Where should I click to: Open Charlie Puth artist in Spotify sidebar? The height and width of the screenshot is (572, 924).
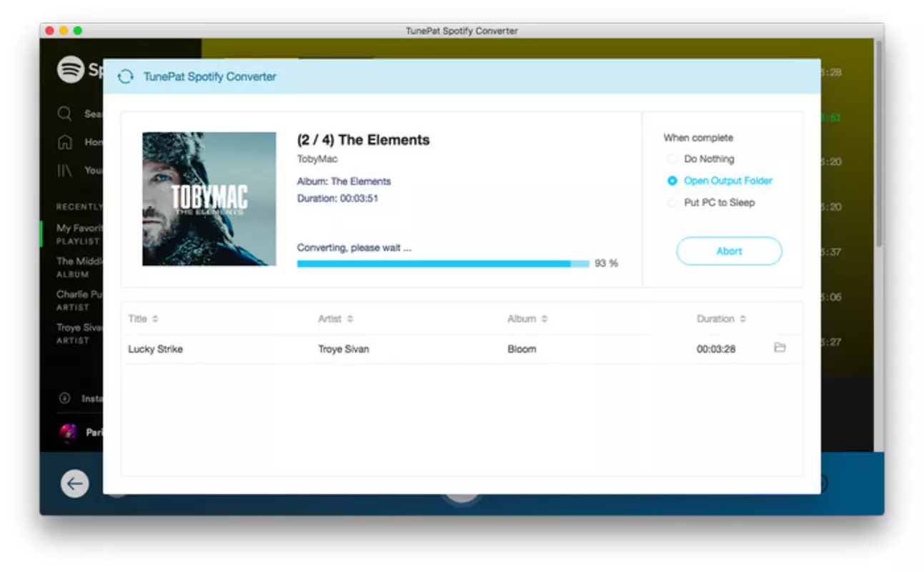click(x=79, y=300)
